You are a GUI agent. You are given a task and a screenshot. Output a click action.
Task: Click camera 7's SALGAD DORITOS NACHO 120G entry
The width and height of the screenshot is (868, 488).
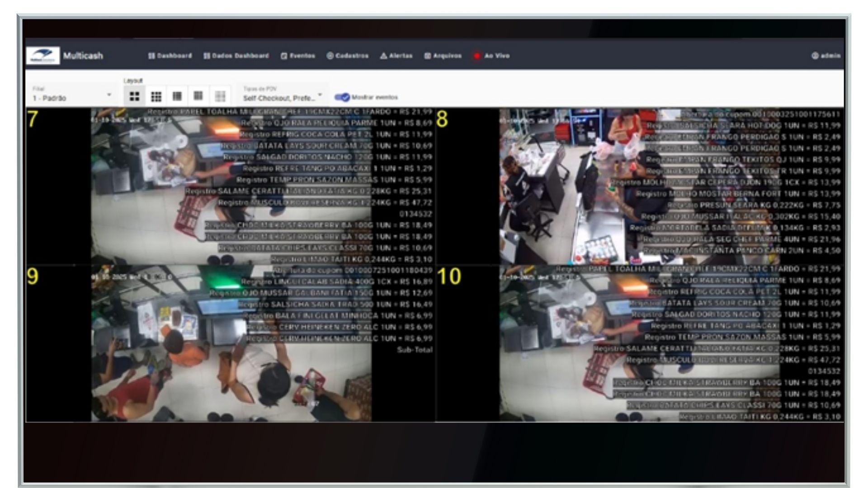pyautogui.click(x=328, y=157)
